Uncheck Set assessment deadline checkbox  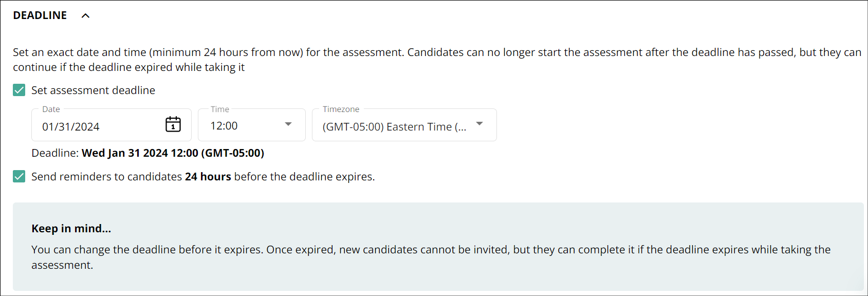coord(19,90)
